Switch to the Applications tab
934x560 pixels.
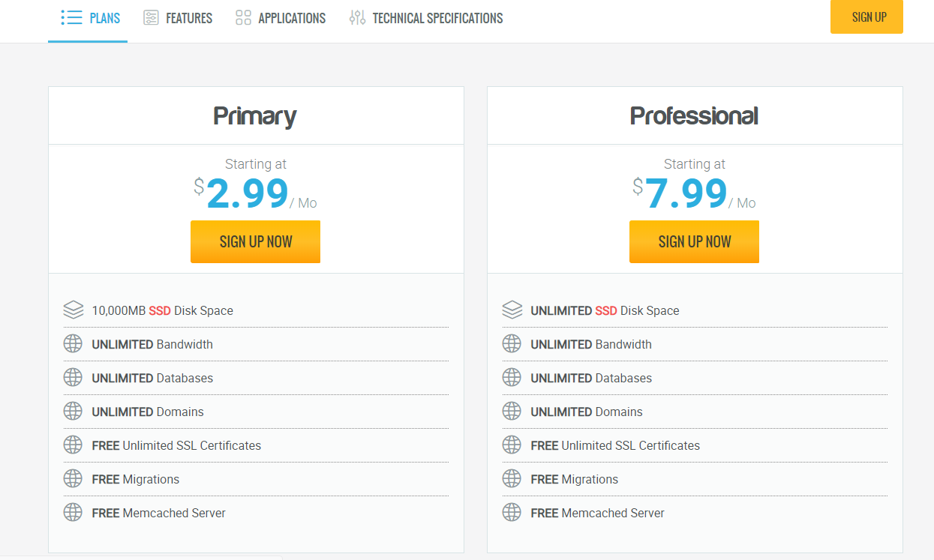292,18
